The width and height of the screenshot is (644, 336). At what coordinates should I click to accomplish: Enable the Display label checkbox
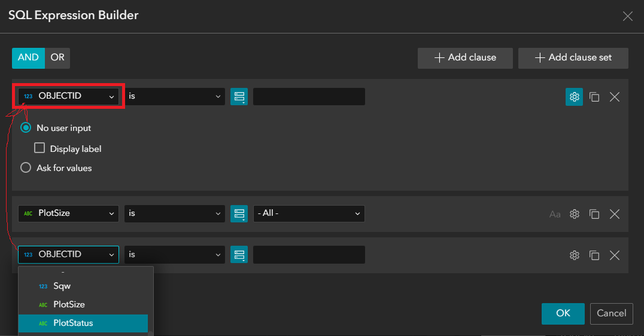40,148
